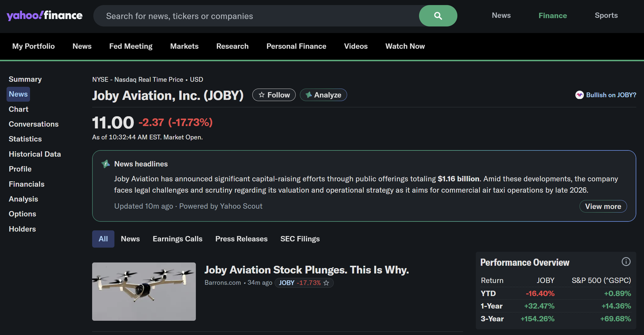Click the sparkle icon beside News headlines
This screenshot has height=335, width=644.
pos(106,164)
